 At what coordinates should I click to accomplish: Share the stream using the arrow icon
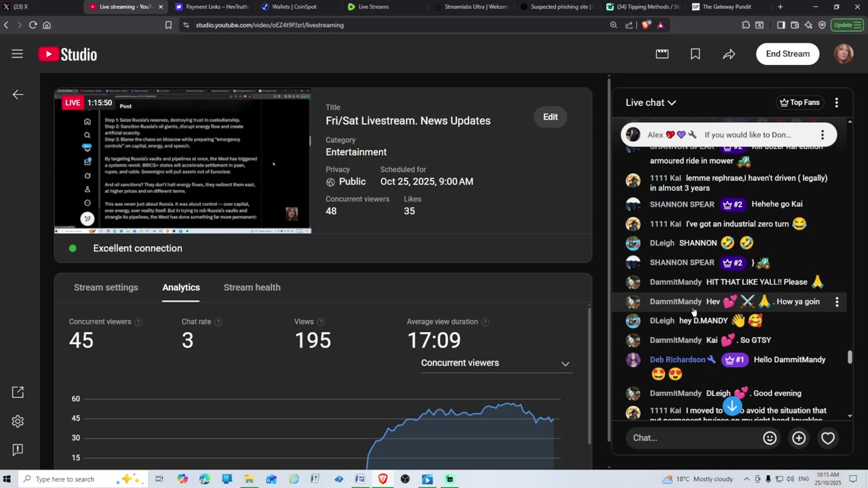729,54
